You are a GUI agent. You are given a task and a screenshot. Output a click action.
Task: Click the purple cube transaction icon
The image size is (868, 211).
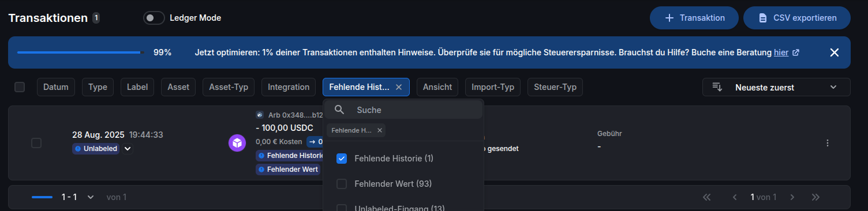pyautogui.click(x=237, y=143)
